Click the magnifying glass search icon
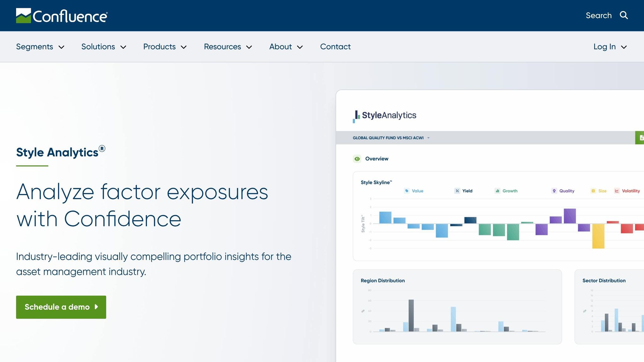The width and height of the screenshot is (644, 362). point(624,15)
